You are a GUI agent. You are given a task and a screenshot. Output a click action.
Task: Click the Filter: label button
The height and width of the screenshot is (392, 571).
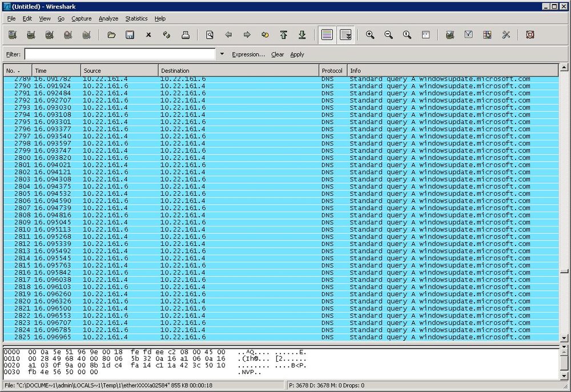(13, 54)
